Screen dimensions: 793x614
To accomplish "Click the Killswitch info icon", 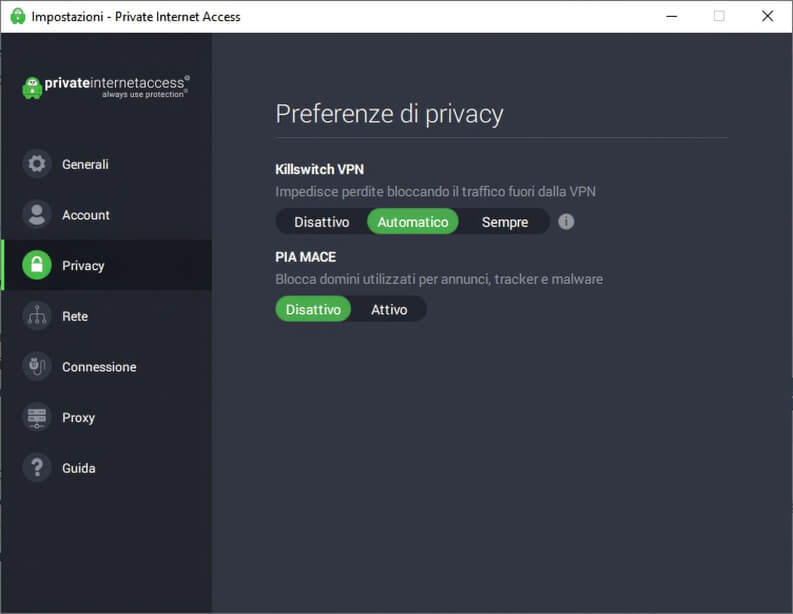I will (566, 222).
